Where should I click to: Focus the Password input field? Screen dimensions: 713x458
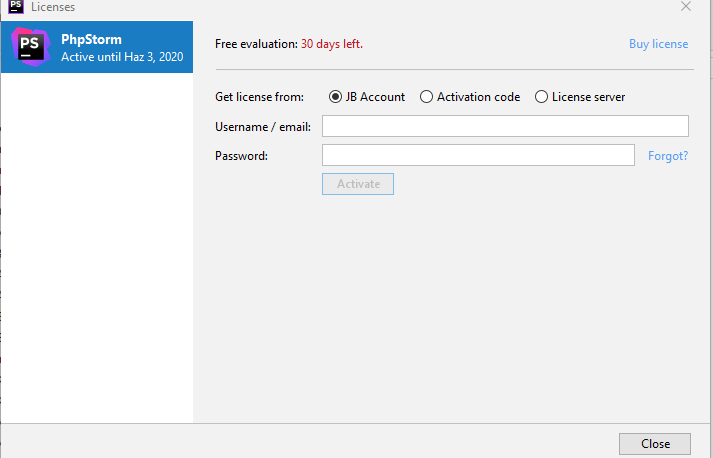click(x=478, y=155)
